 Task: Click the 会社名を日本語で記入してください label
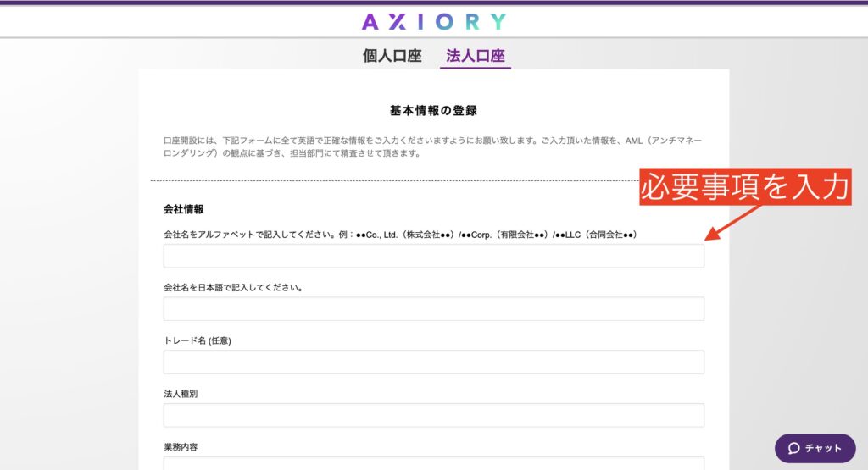233,288
